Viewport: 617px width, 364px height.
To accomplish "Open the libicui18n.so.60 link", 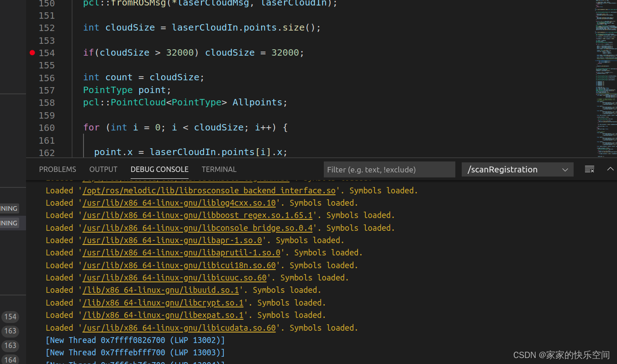I will [179, 265].
